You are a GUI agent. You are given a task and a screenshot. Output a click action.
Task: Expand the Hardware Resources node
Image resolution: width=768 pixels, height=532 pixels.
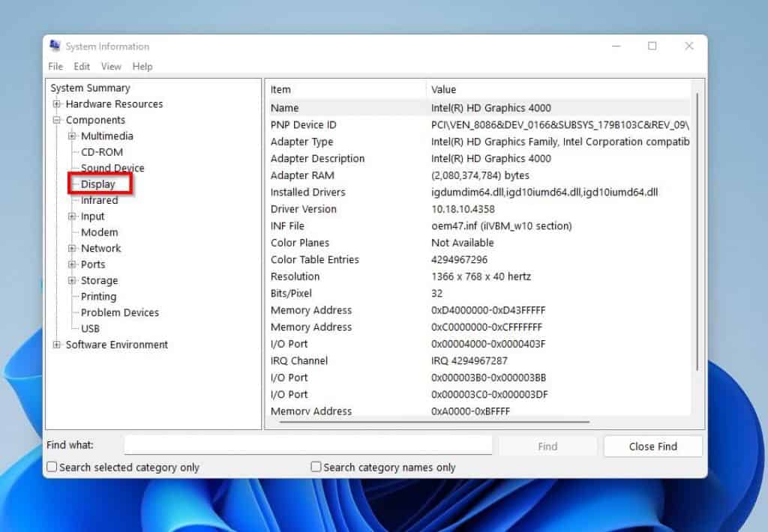click(57, 103)
